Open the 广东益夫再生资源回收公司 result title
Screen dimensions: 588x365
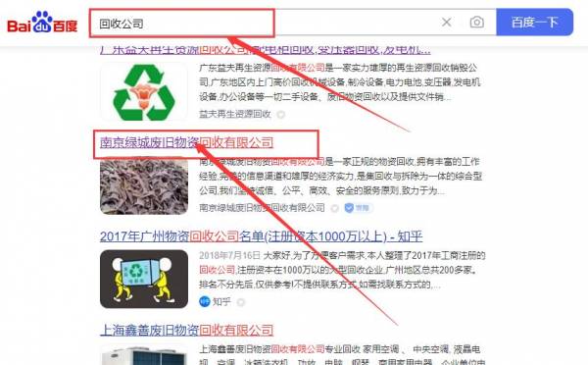266,50
